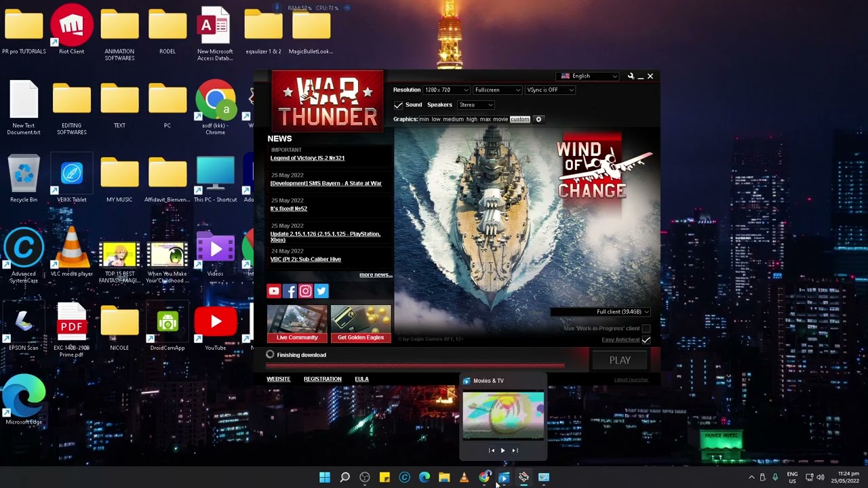Image resolution: width=868 pixels, height=488 pixels.
Task: Click the Movies & TV preview thumbnail
Action: [503, 415]
